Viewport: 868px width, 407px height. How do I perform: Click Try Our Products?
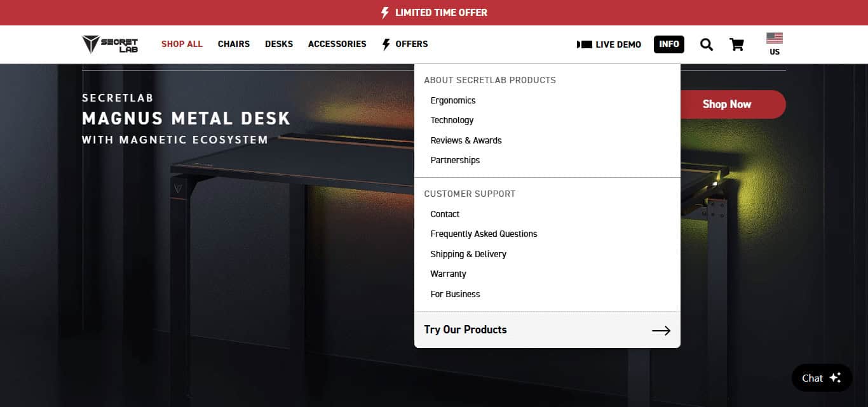click(547, 330)
